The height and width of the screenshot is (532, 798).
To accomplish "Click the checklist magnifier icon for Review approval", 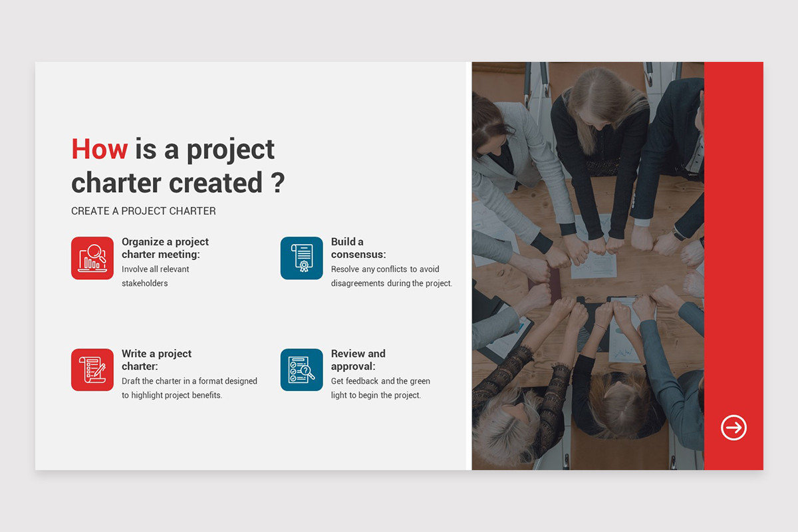I will click(301, 370).
